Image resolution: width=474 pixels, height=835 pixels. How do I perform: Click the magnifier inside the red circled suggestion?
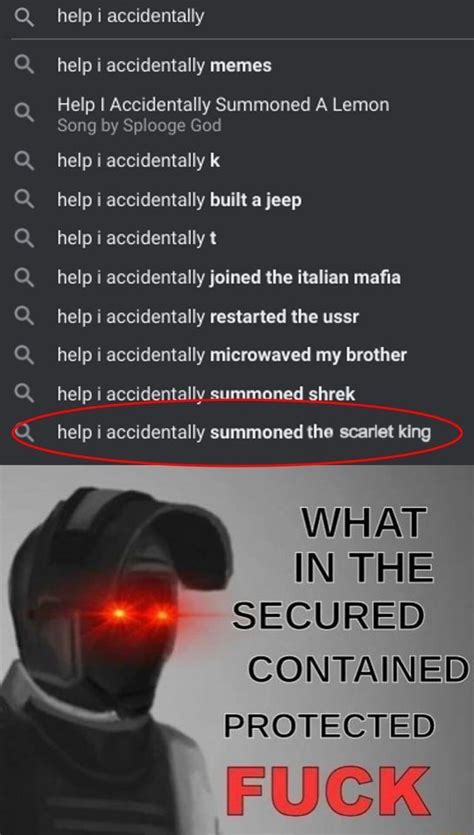click(24, 432)
